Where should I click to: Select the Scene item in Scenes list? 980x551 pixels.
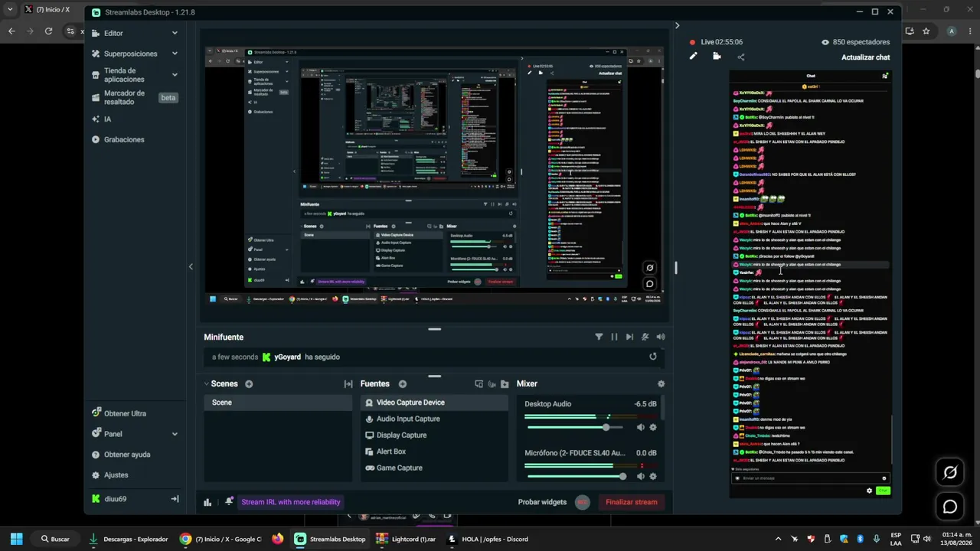click(x=278, y=403)
